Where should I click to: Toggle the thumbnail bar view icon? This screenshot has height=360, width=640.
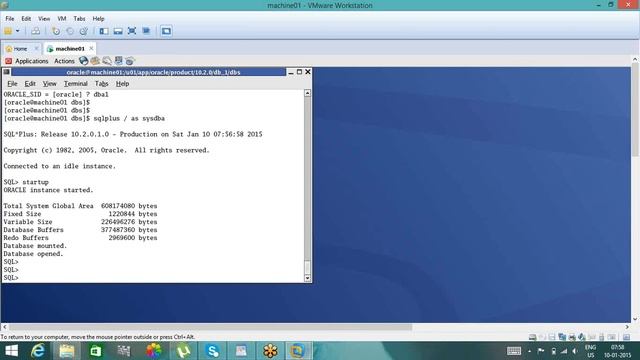(x=118, y=31)
